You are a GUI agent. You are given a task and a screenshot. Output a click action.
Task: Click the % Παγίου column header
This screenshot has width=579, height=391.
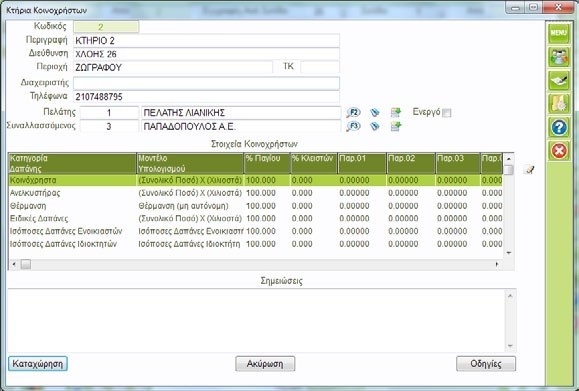pyautogui.click(x=267, y=164)
